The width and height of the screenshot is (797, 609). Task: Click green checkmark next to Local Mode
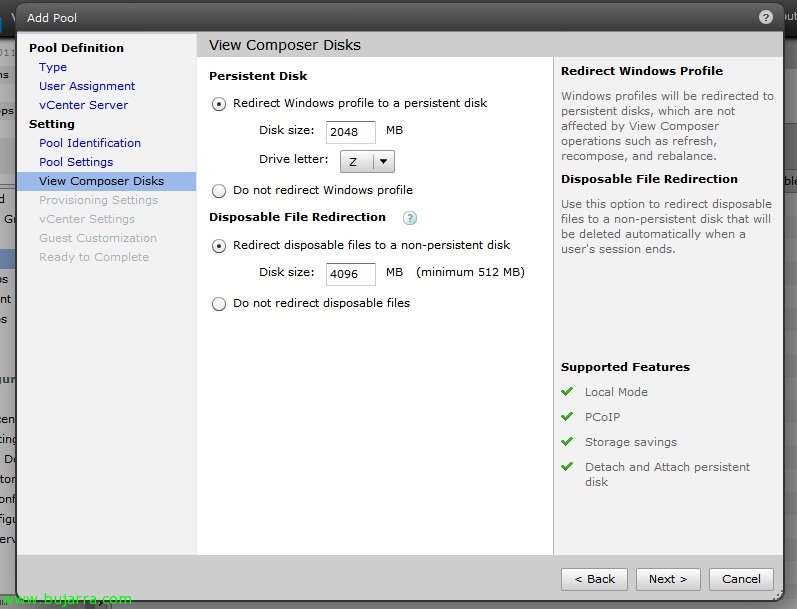pyautogui.click(x=567, y=392)
